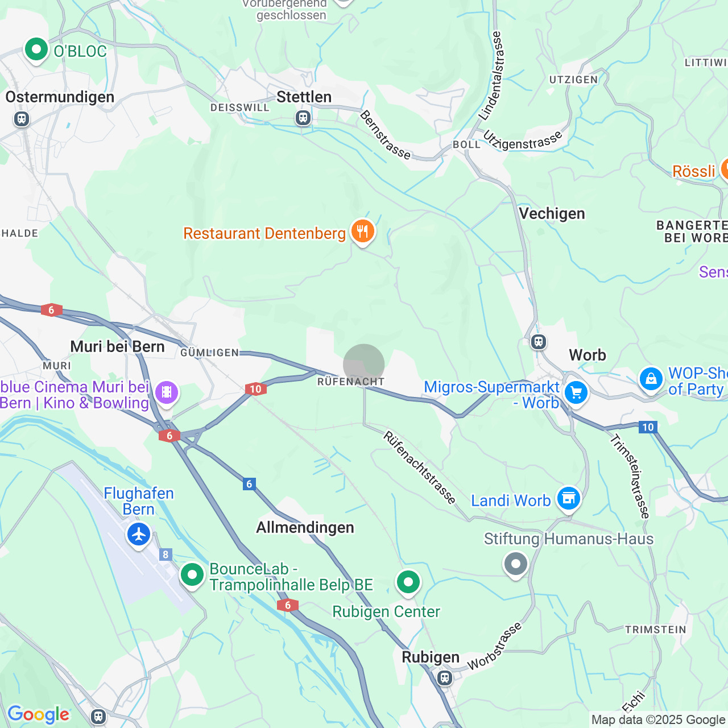Select the Ostermundigen train station icon

tap(22, 119)
